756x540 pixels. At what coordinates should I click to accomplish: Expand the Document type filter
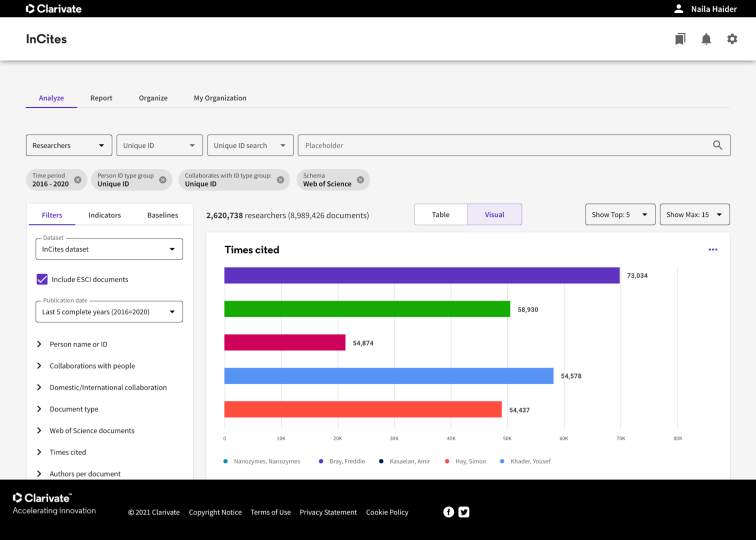pos(74,409)
